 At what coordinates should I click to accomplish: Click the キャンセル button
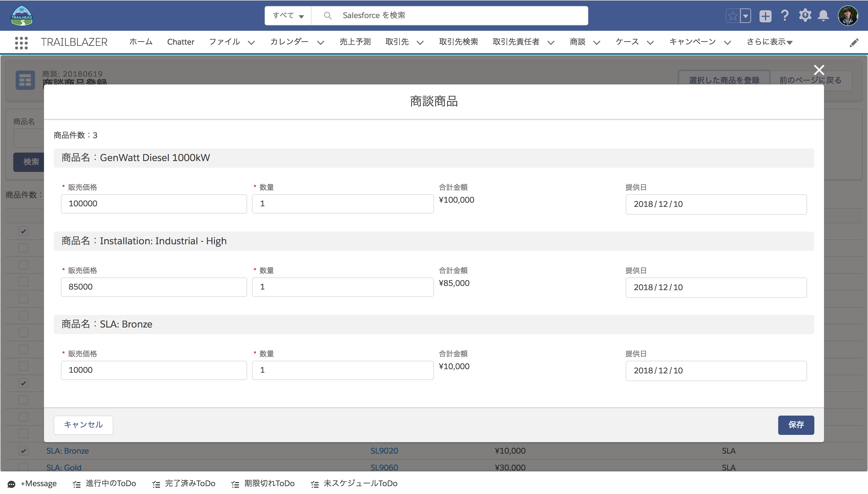coord(83,425)
